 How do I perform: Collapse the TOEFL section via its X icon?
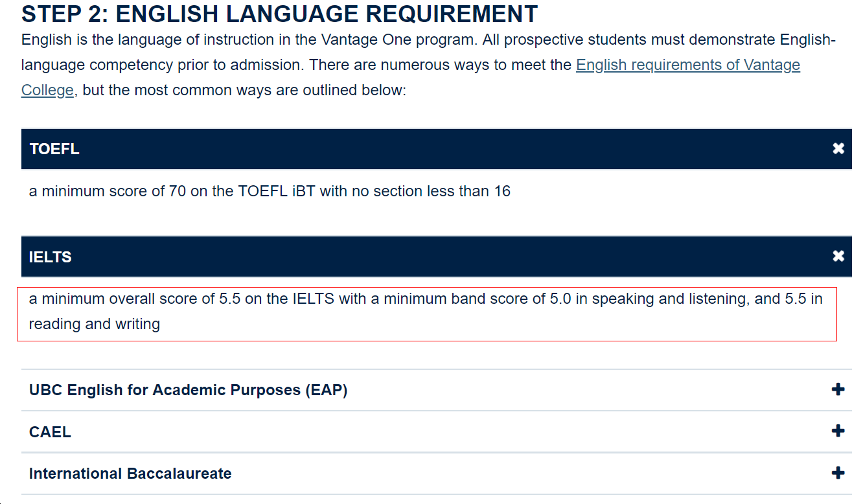coord(838,149)
